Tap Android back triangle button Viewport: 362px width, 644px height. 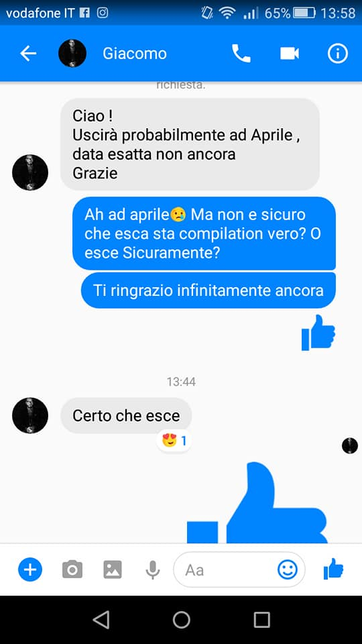[101, 619]
